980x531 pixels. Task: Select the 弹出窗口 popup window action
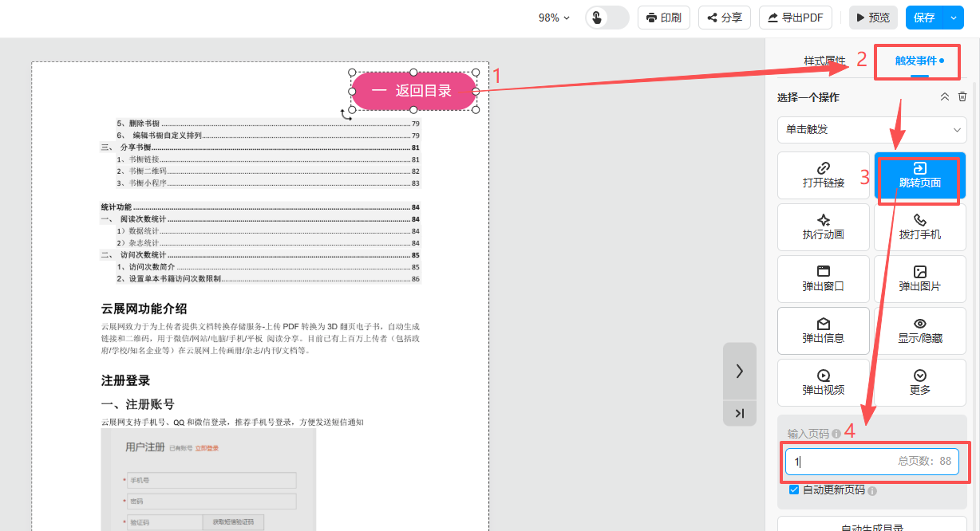point(823,279)
